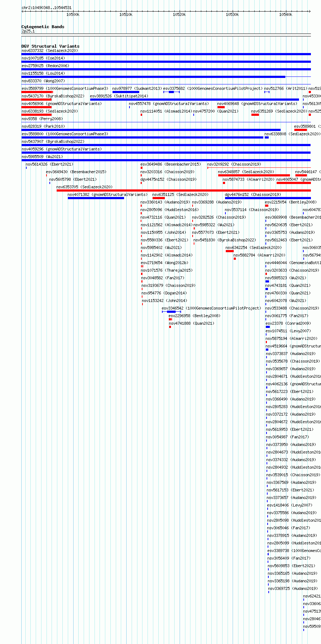Viewport: 321px width, 644px height.
Task: Click the 10520k ruler tick label
Action: click(x=179, y=14)
